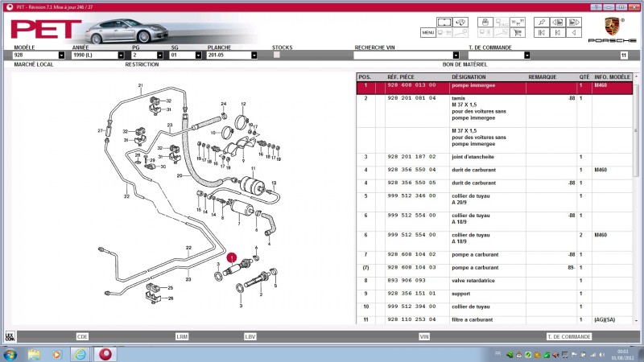Viewport: 644px width, 362px height.
Task: Click the Porsche crest logo
Action: [x=612, y=27]
